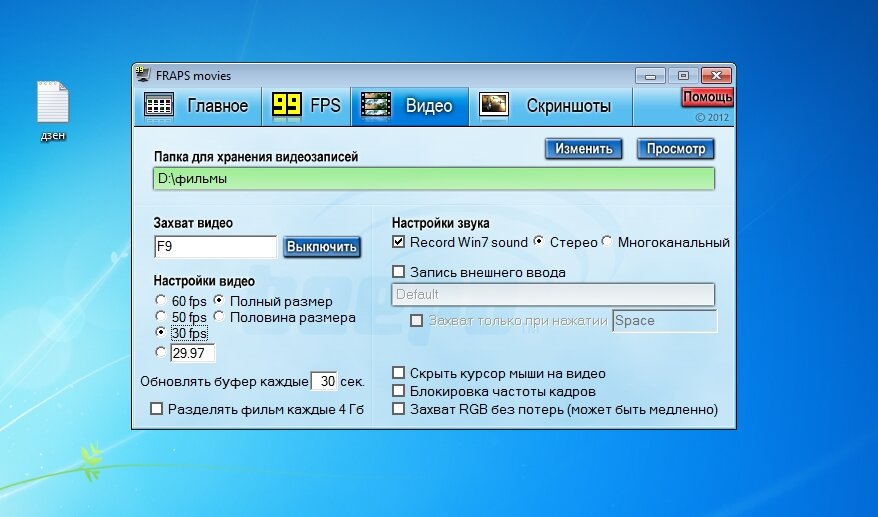Minimize the FRAPS window

point(650,75)
